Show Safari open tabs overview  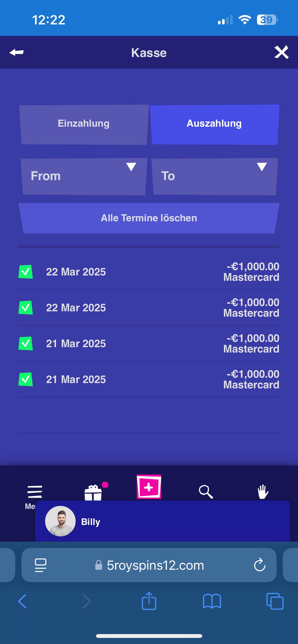click(275, 601)
